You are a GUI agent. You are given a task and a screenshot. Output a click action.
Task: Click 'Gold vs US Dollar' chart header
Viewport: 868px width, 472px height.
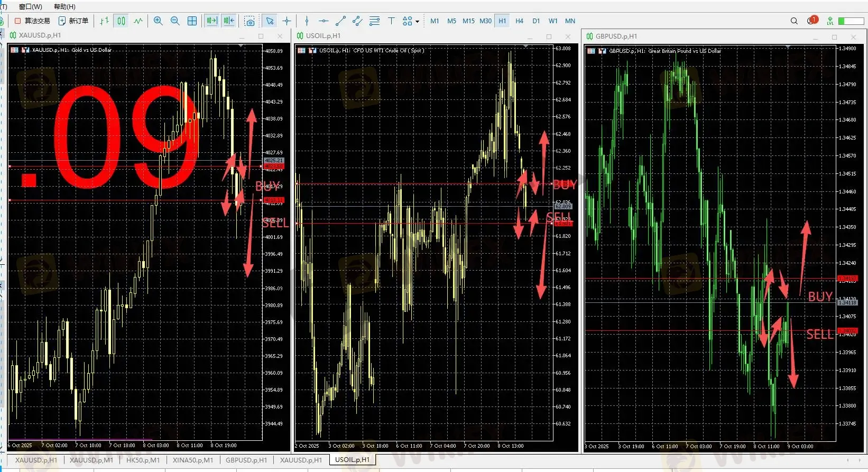[91, 50]
